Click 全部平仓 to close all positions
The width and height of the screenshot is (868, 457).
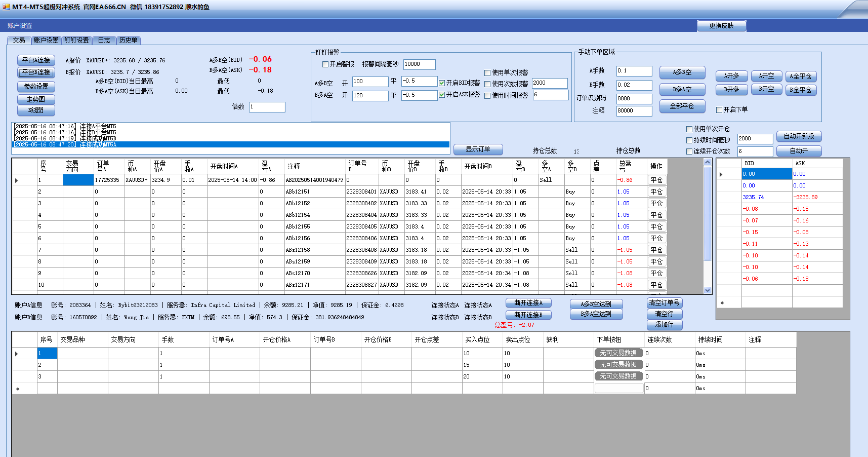pos(682,106)
